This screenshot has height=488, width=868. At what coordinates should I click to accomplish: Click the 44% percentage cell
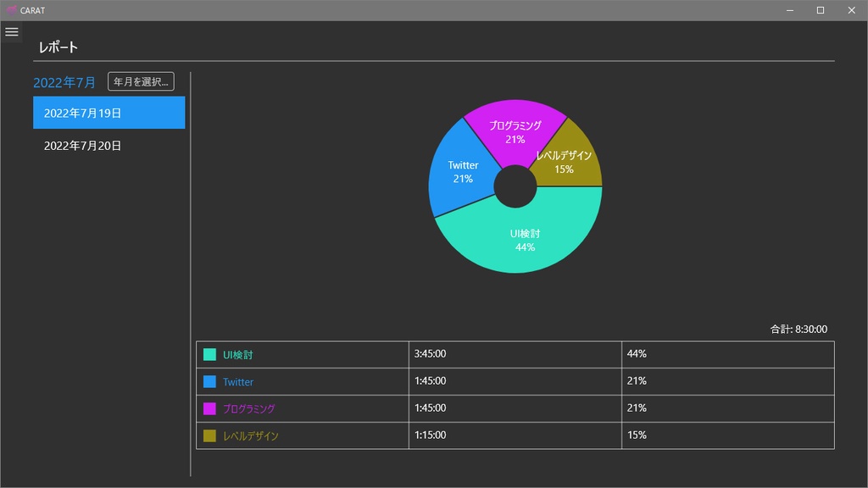pyautogui.click(x=728, y=354)
